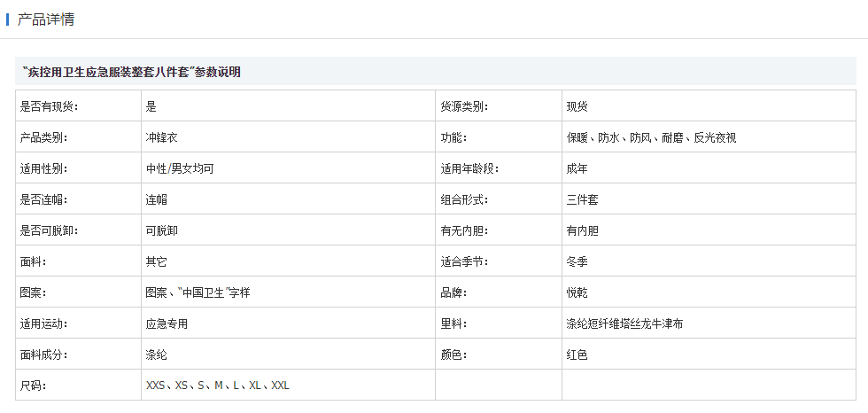This screenshot has height=413, width=868.
Task: Select the 中性/男女均可 gender value
Action: coord(180,169)
